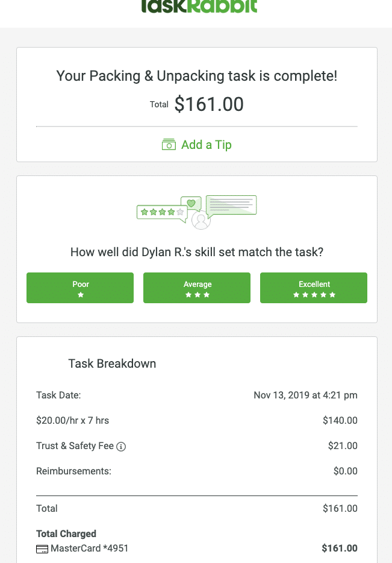Click the $20.00/hr x 7 hrs line
This screenshot has height=563, width=392.
tap(73, 421)
